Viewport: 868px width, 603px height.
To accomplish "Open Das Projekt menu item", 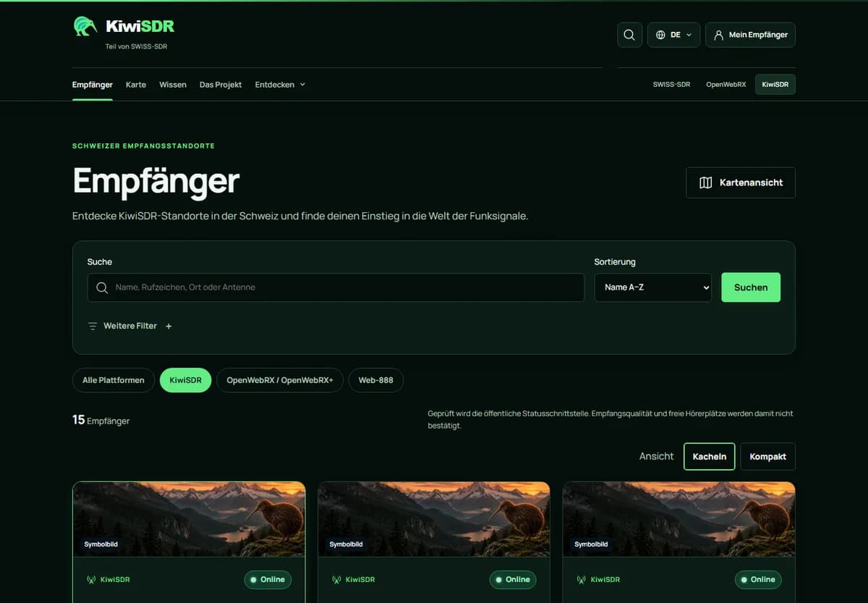I will pos(221,85).
